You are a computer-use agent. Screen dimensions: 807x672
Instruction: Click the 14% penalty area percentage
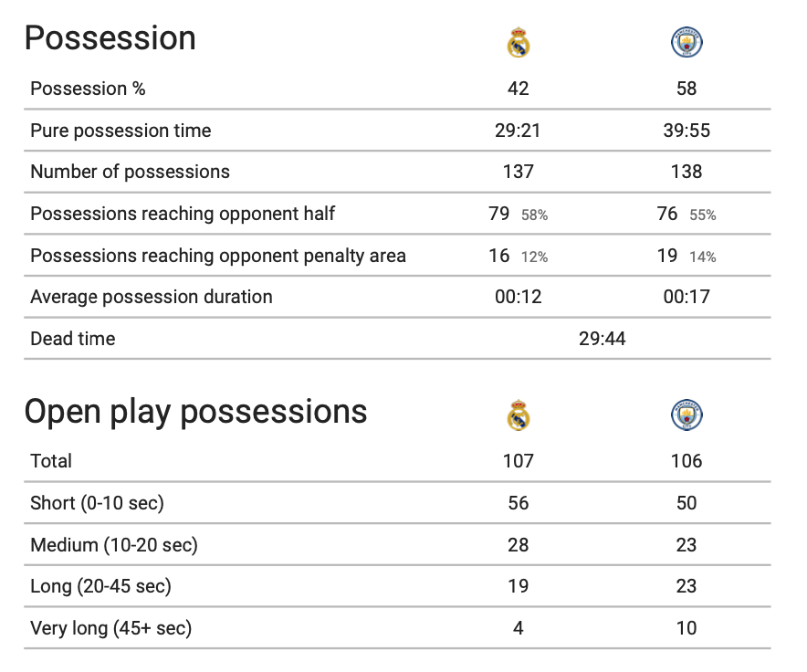click(x=703, y=257)
